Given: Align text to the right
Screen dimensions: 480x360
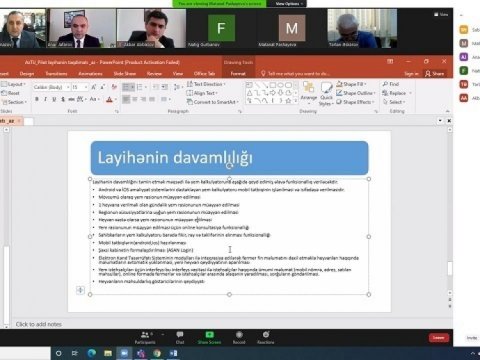Looking at the screenshot, I should [143, 99].
